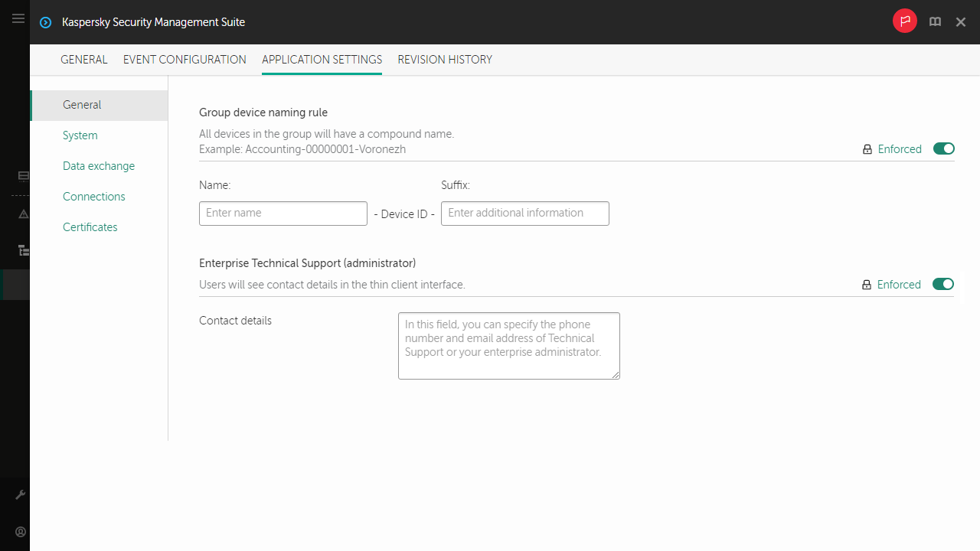Toggle Enterprise Technical Support enforcement off
This screenshot has width=980, height=551.
click(942, 284)
